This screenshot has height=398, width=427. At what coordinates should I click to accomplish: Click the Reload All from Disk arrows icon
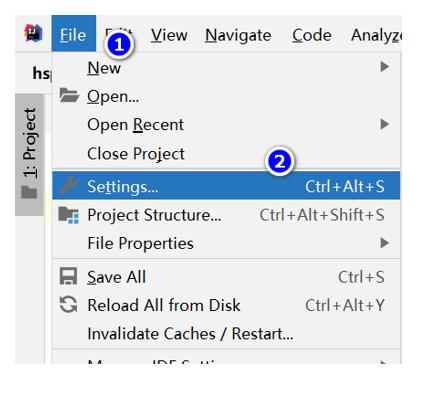point(68,304)
